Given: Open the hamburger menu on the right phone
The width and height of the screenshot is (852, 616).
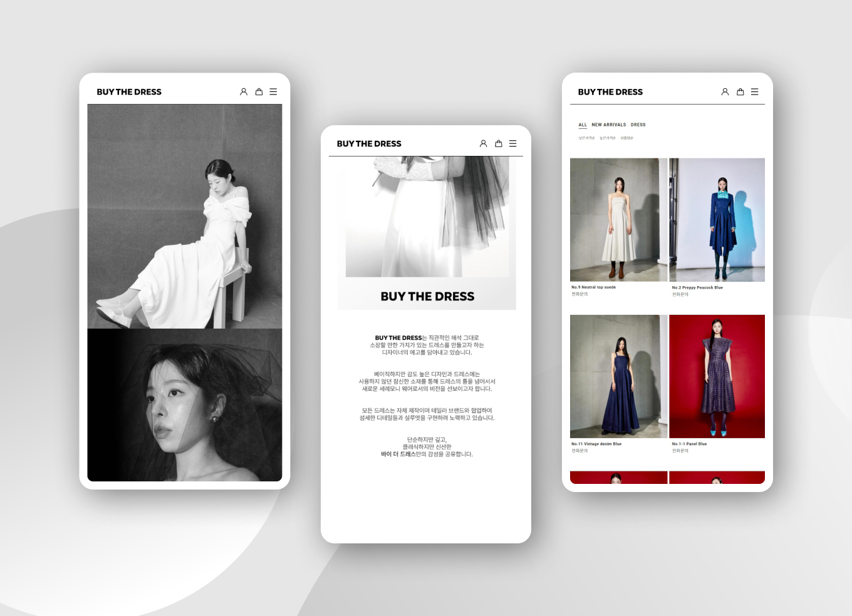Looking at the screenshot, I should pyautogui.click(x=754, y=91).
